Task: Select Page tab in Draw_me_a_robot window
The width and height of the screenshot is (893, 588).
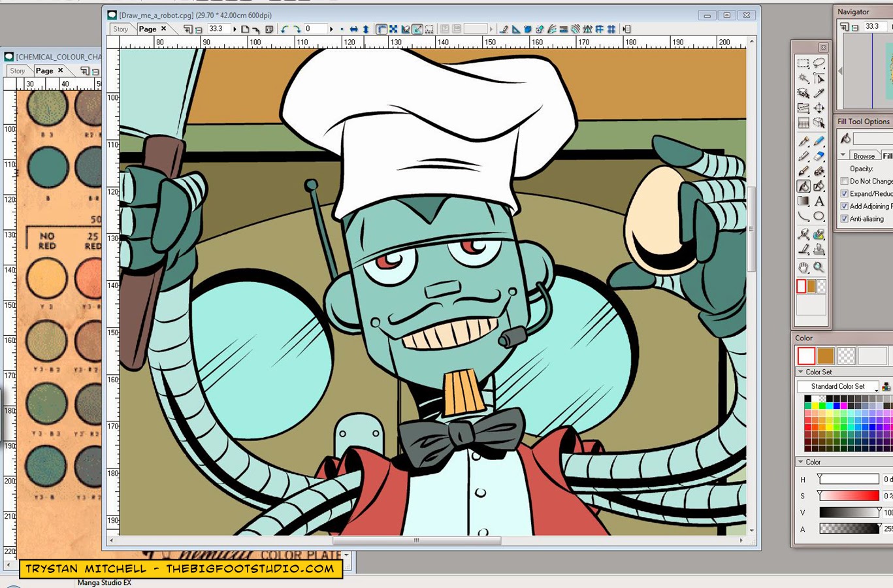Action: tap(148, 29)
